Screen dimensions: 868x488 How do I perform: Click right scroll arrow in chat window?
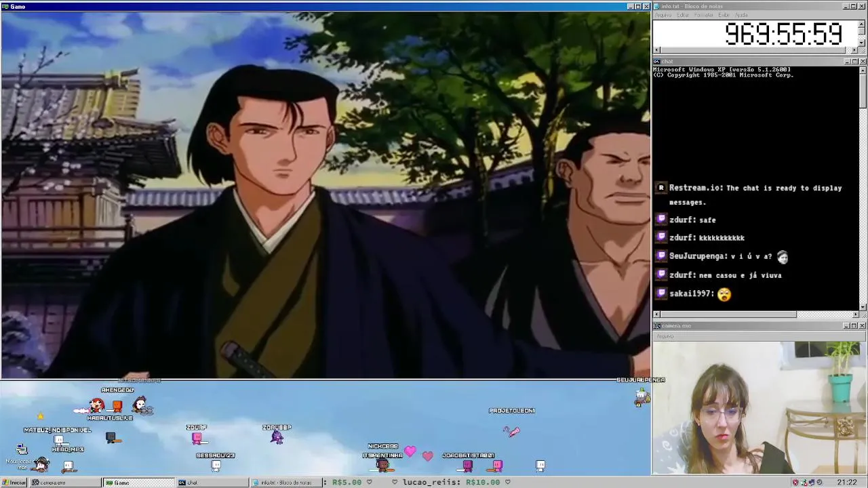tap(855, 314)
